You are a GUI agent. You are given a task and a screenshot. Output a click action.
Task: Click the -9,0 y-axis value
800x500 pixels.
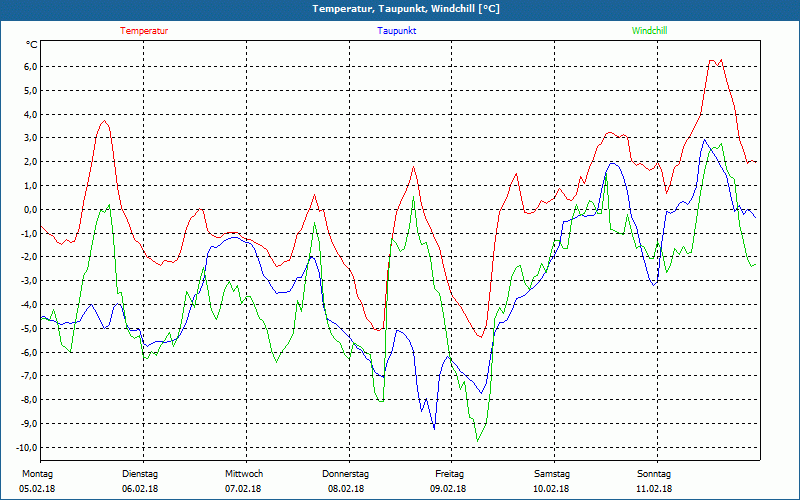(28, 423)
